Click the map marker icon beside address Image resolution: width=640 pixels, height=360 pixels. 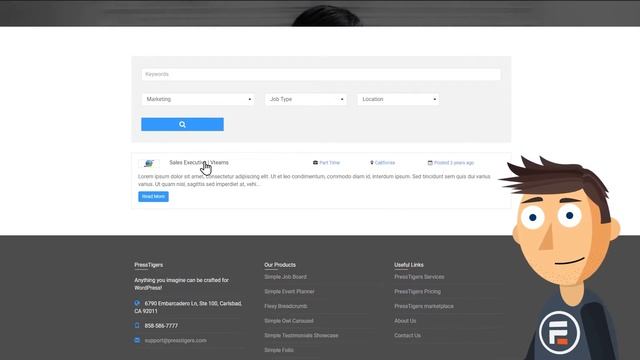(x=137, y=303)
